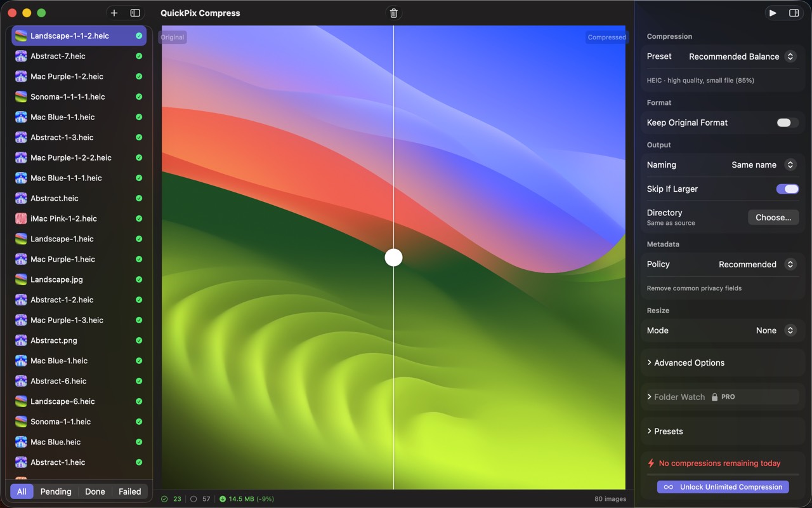
Task: Click the pending count circle icon in status bar
Action: point(194,499)
